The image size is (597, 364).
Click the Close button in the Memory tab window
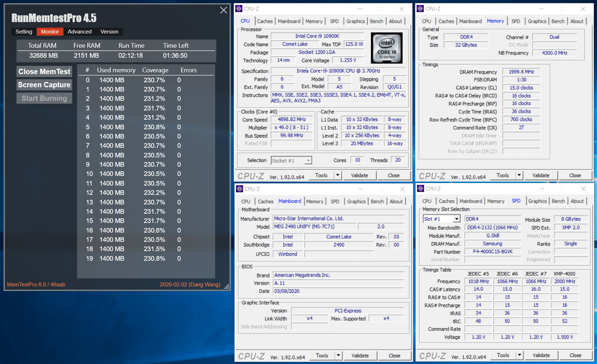(575, 175)
